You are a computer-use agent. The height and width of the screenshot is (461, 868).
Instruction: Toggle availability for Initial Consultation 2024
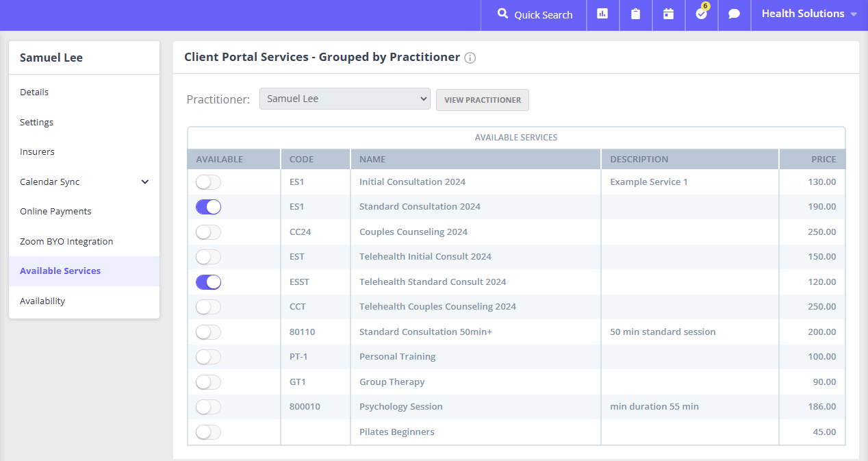pyautogui.click(x=208, y=182)
